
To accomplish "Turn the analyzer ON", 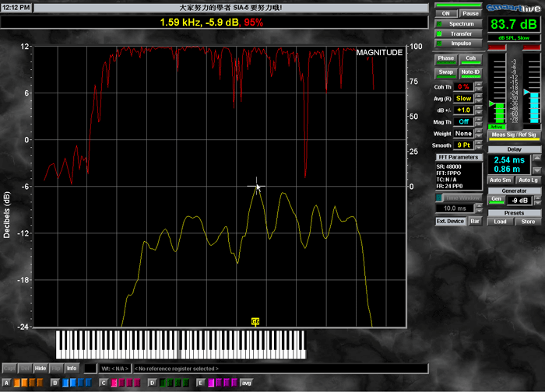I will [446, 13].
